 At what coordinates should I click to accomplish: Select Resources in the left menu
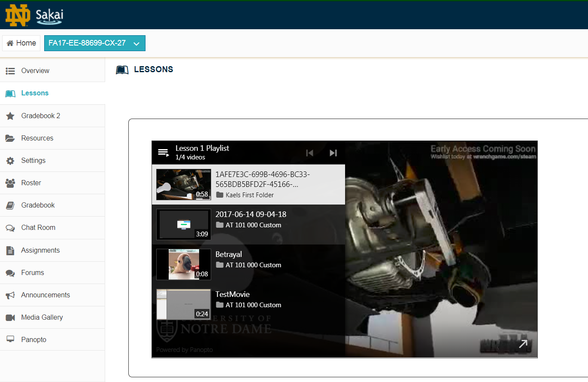pyautogui.click(x=37, y=138)
